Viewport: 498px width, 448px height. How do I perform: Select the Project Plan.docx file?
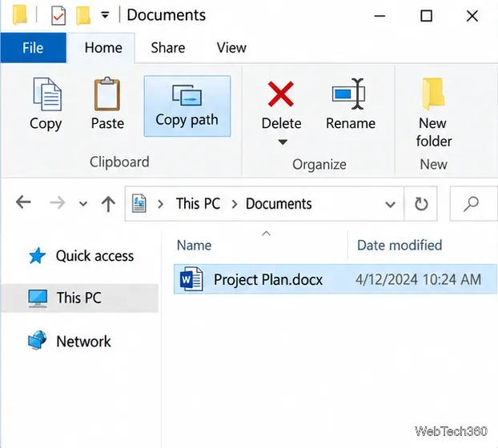335,279
